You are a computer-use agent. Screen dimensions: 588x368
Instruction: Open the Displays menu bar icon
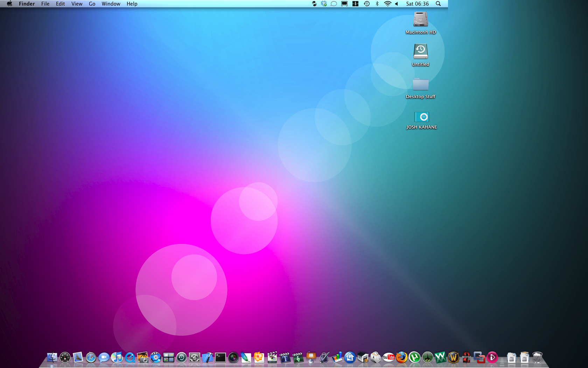pyautogui.click(x=344, y=4)
